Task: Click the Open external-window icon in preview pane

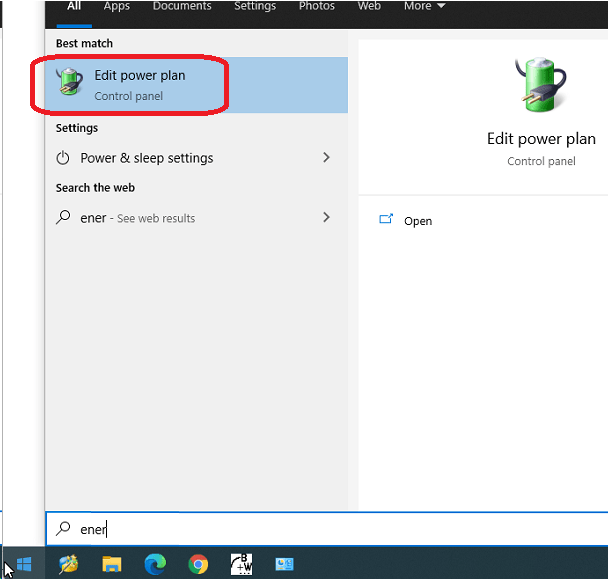Action: pos(386,219)
